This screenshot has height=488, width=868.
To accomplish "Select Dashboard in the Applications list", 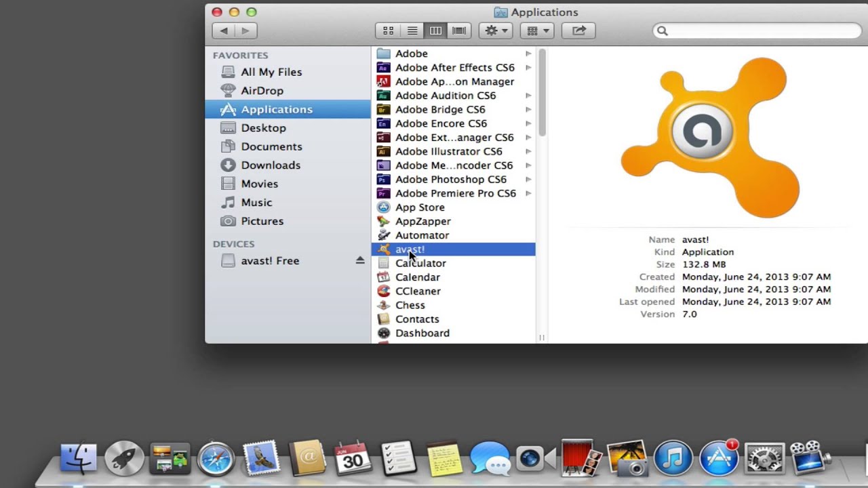I will point(453,333).
